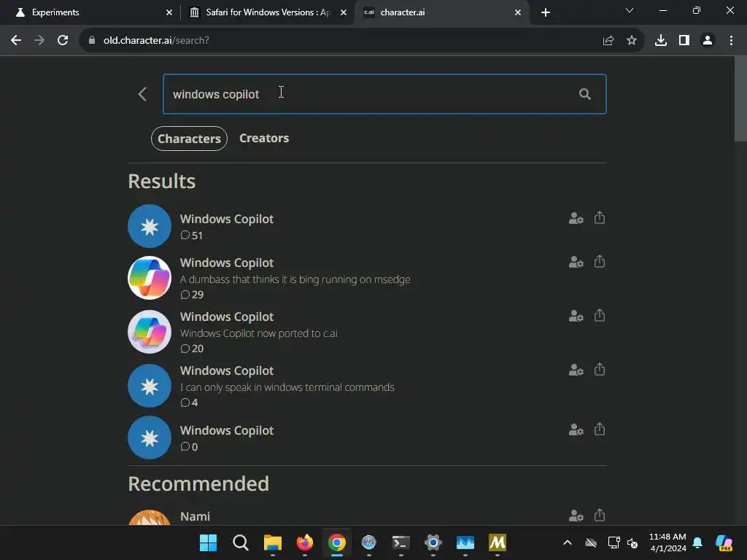Share the Windows Copilot with 51 chats
The height and width of the screenshot is (560, 747).
[600, 217]
